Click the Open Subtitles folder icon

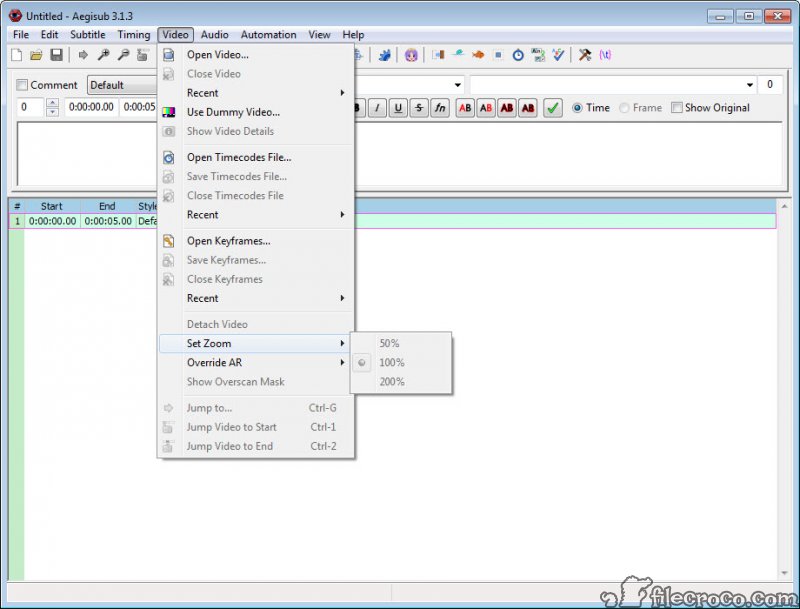pyautogui.click(x=36, y=55)
